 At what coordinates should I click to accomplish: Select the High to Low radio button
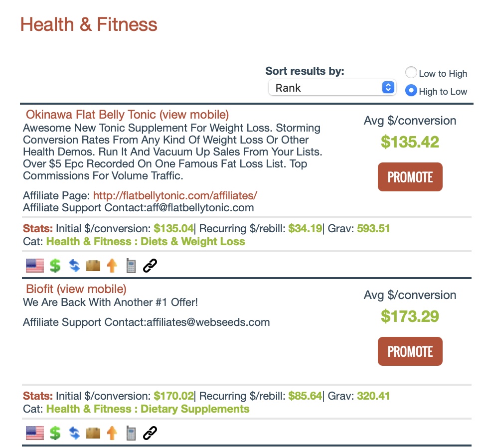point(411,91)
